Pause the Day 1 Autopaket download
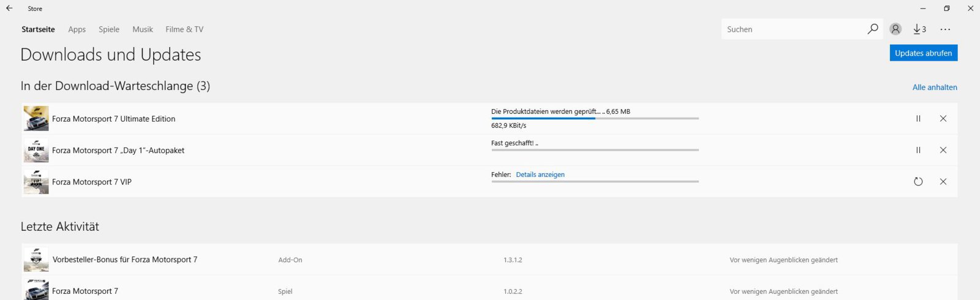Viewport: 980px width, 300px height. (918, 150)
